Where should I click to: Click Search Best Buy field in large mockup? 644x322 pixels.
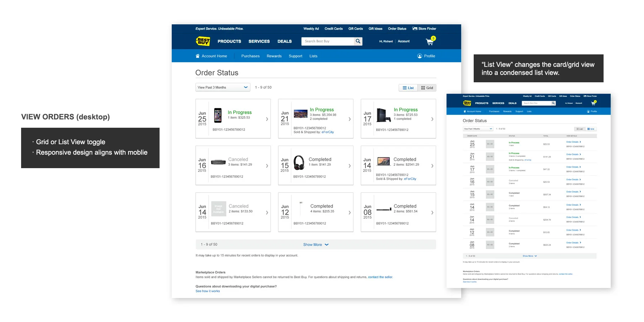point(328,41)
